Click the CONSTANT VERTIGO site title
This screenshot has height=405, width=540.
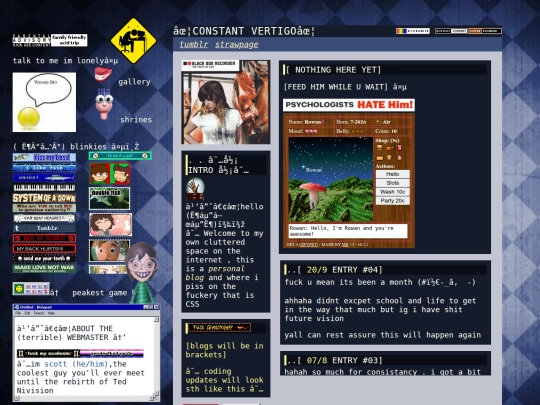click(244, 31)
